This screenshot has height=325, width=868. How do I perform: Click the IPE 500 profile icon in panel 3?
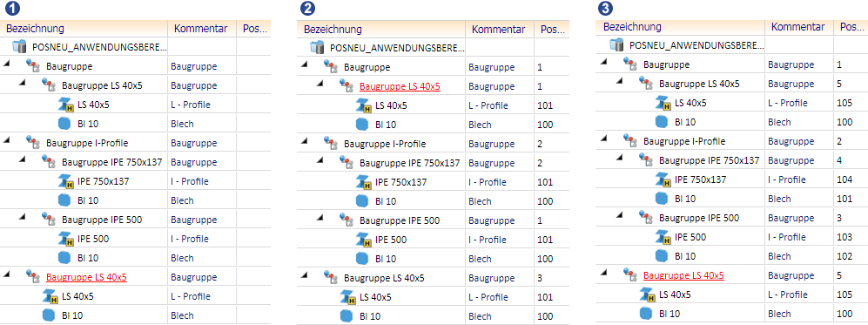click(663, 237)
